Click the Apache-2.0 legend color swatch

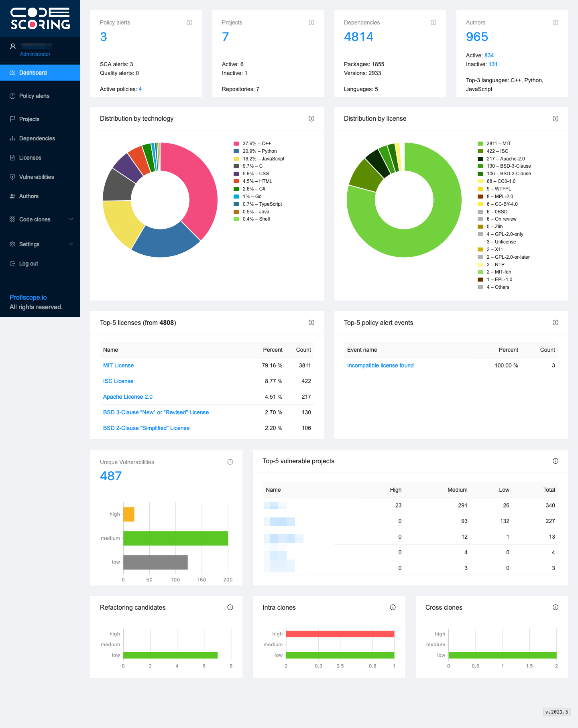(480, 159)
